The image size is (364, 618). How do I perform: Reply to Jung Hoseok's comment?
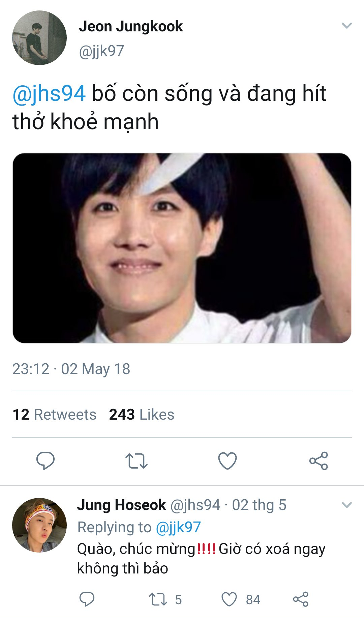(87, 599)
